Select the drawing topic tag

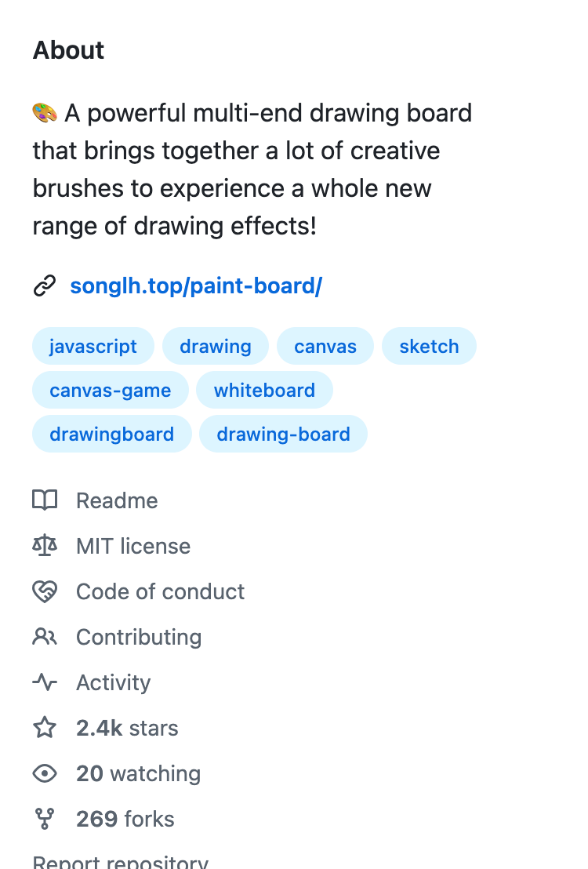[x=216, y=347]
